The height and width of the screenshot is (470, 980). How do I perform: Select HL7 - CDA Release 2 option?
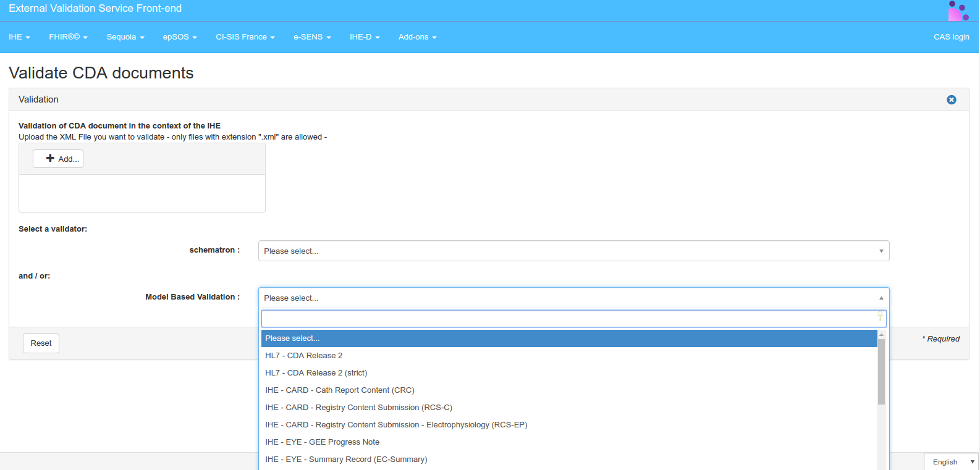pyautogui.click(x=304, y=356)
